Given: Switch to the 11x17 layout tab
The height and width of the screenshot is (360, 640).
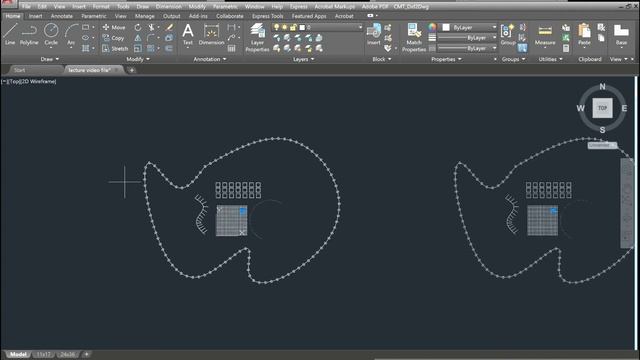Looking at the screenshot, I should pyautogui.click(x=44, y=354).
